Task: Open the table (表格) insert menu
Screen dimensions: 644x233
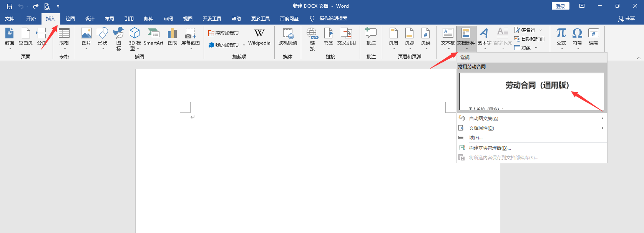Action: pos(64,38)
